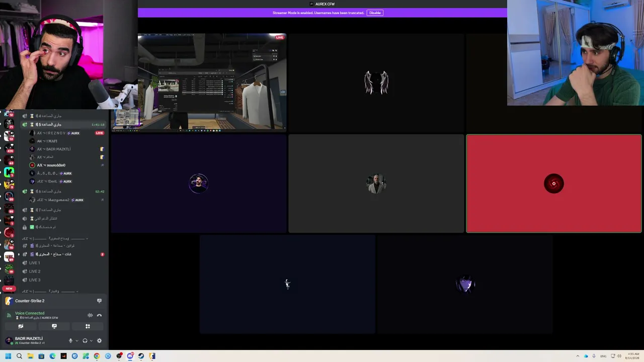
Task: Open the live stream thumbnail of REZNOV
Action: [199, 82]
